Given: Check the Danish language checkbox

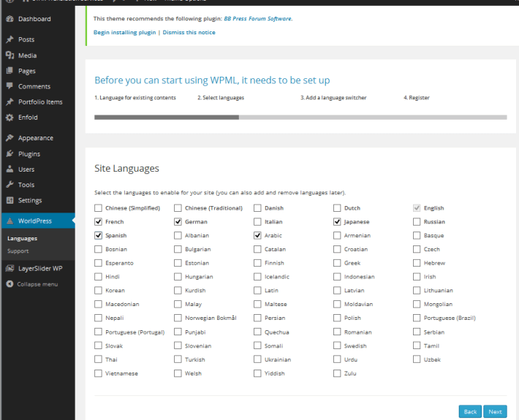Looking at the screenshot, I should click(x=257, y=208).
